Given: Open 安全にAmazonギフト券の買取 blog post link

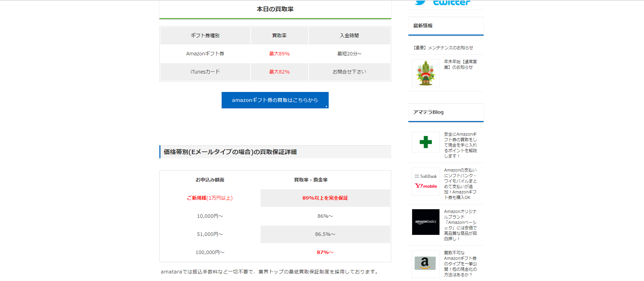Looking at the screenshot, I should pos(460,145).
